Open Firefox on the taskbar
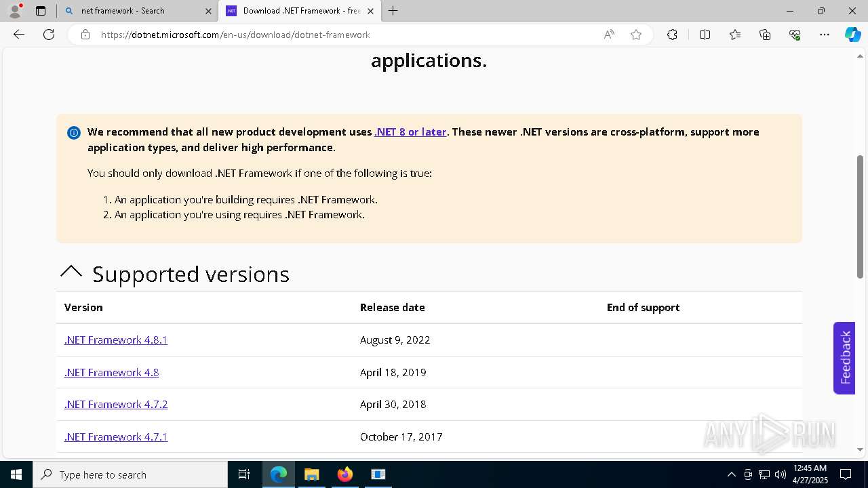This screenshot has width=868, height=488. pyautogui.click(x=345, y=474)
